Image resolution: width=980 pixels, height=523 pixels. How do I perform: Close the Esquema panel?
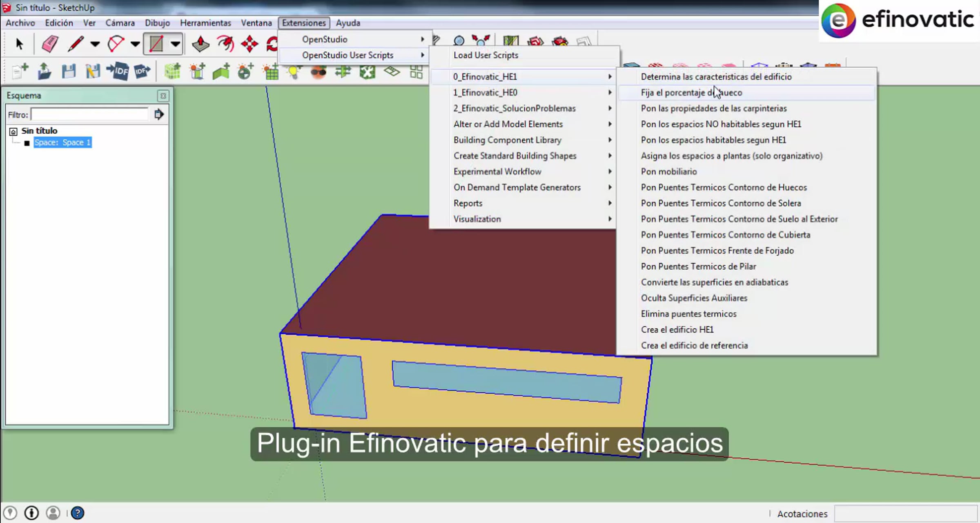tap(163, 96)
